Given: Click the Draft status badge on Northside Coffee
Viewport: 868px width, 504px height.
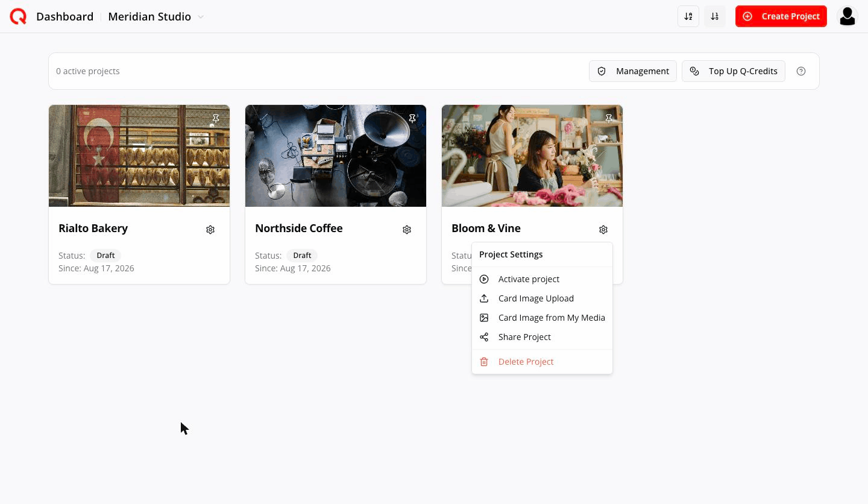Looking at the screenshot, I should (x=302, y=256).
